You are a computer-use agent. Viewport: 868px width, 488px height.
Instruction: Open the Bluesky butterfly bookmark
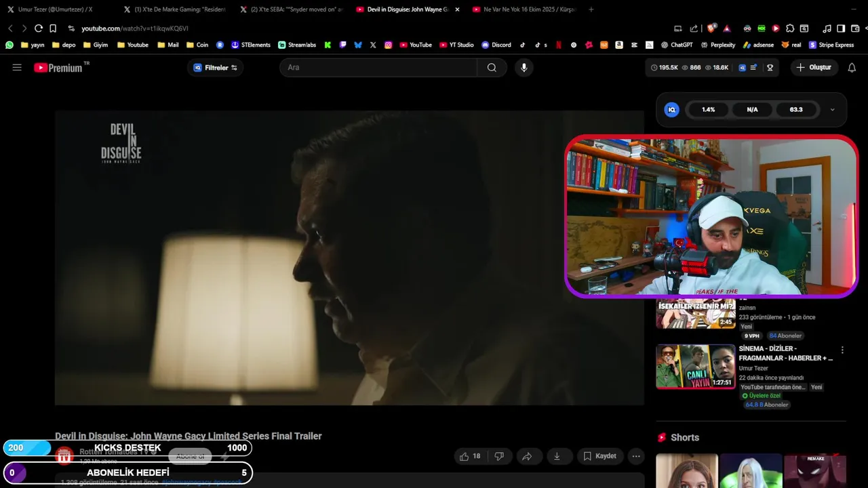(x=358, y=45)
